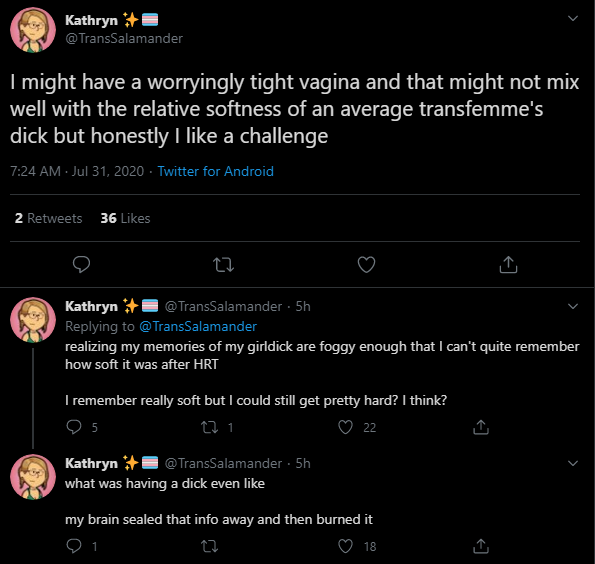The width and height of the screenshot is (595, 564).
Task: Retweet the main tweet
Action: point(223,265)
